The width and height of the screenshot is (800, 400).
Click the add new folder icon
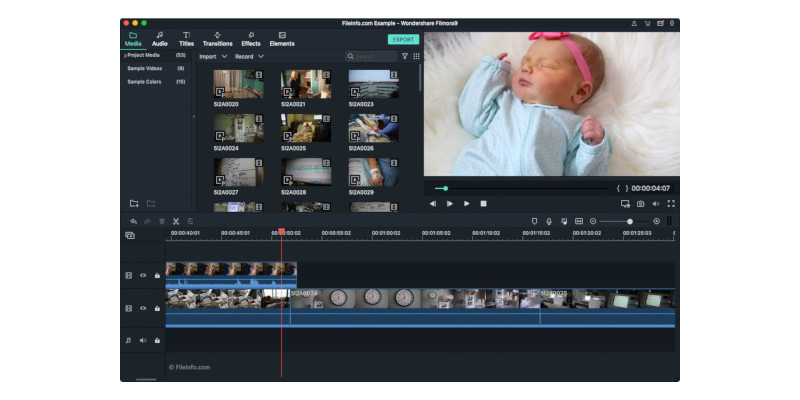(134, 203)
